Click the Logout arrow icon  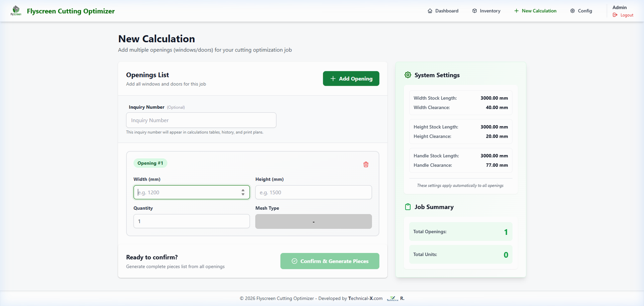615,15
